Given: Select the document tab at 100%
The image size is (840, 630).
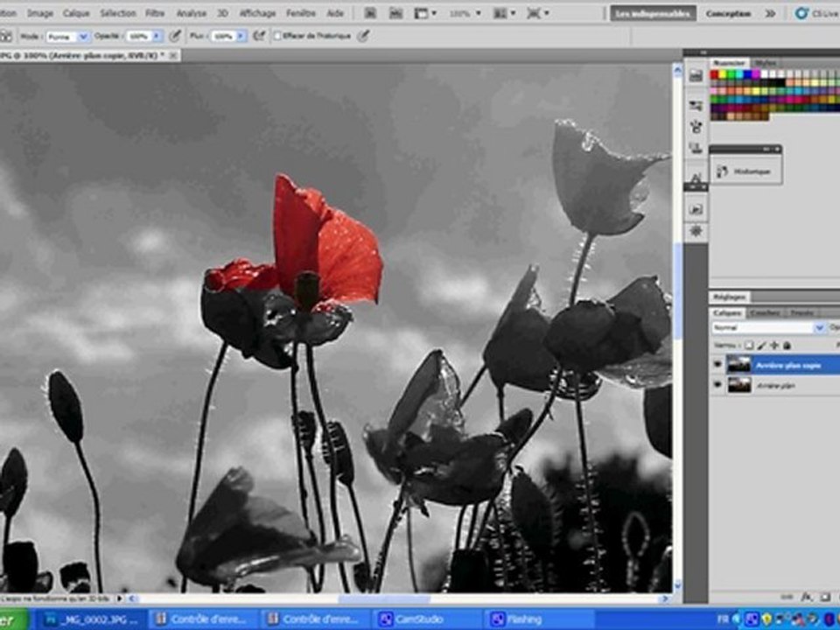Looking at the screenshot, I should click(90, 55).
